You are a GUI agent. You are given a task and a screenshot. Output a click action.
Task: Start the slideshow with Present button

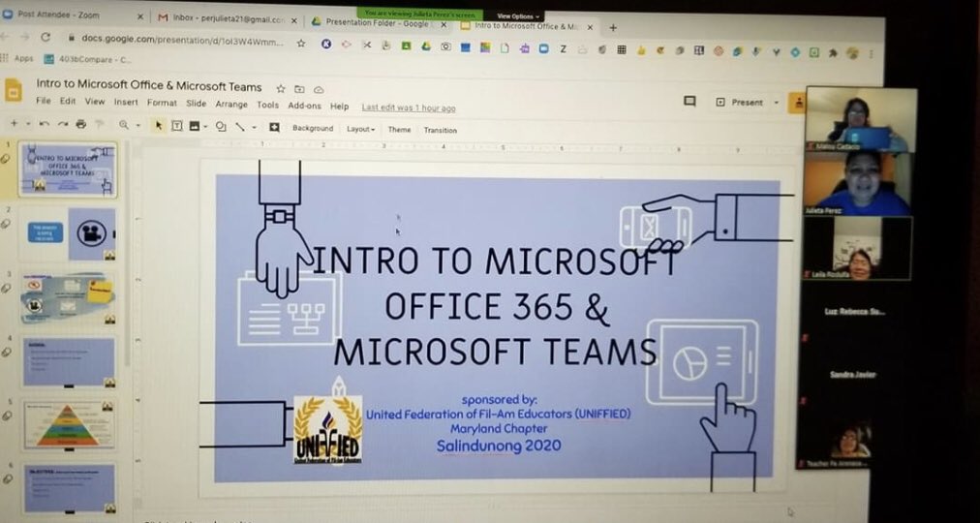pyautogui.click(x=740, y=103)
